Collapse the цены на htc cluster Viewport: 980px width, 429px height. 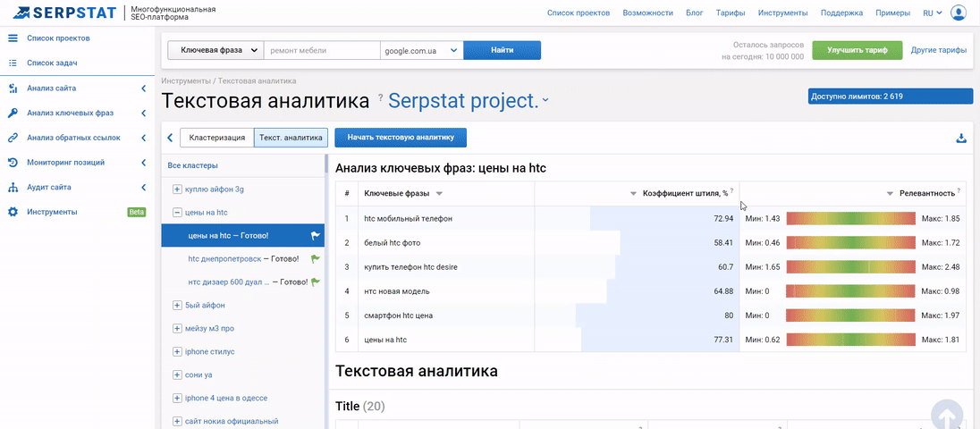pyautogui.click(x=177, y=213)
